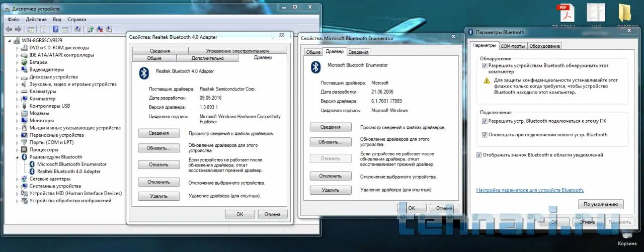
Task: Switch to Оборудование tab in Bluetooth settings
Action: coord(544,46)
